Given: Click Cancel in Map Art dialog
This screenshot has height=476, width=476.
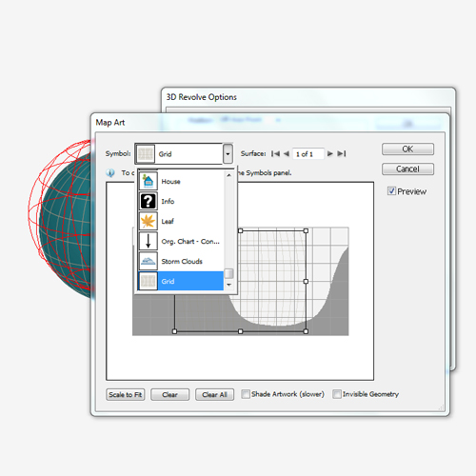Looking at the screenshot, I should click(x=407, y=169).
